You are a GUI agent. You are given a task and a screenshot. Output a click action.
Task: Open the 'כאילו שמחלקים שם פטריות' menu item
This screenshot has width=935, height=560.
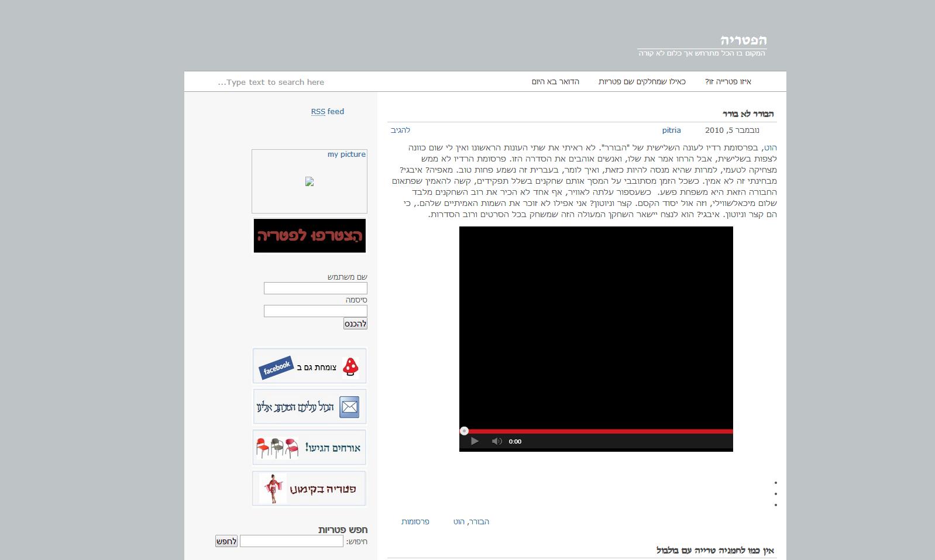(x=642, y=81)
